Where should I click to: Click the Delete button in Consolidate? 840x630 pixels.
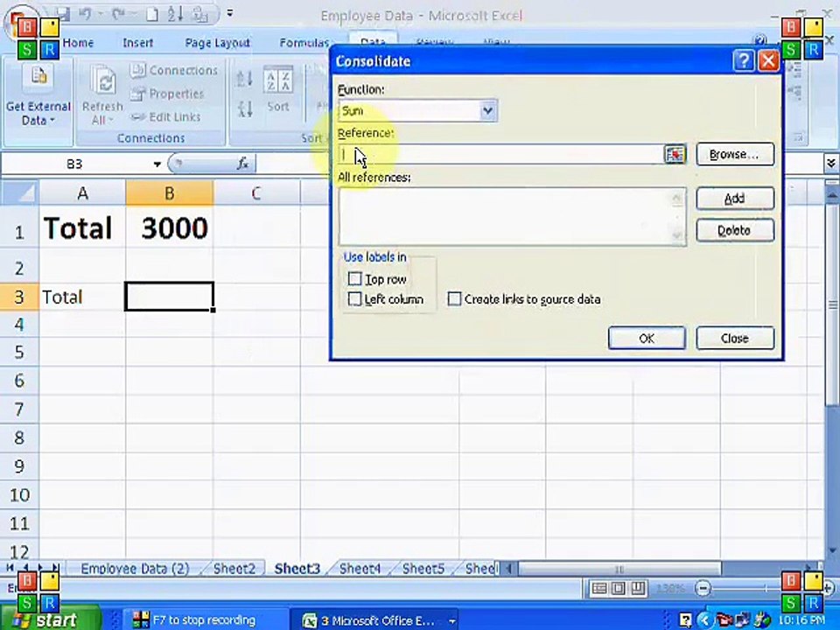pyautogui.click(x=734, y=230)
